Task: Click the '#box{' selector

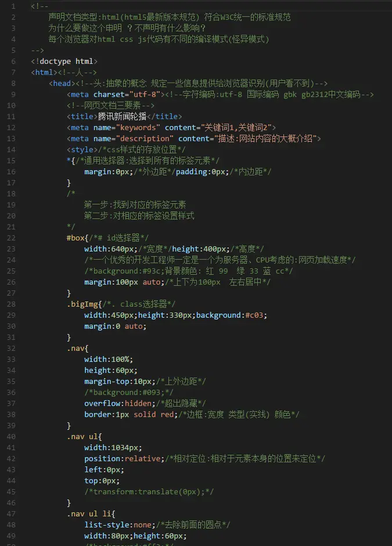Action: click(x=78, y=238)
